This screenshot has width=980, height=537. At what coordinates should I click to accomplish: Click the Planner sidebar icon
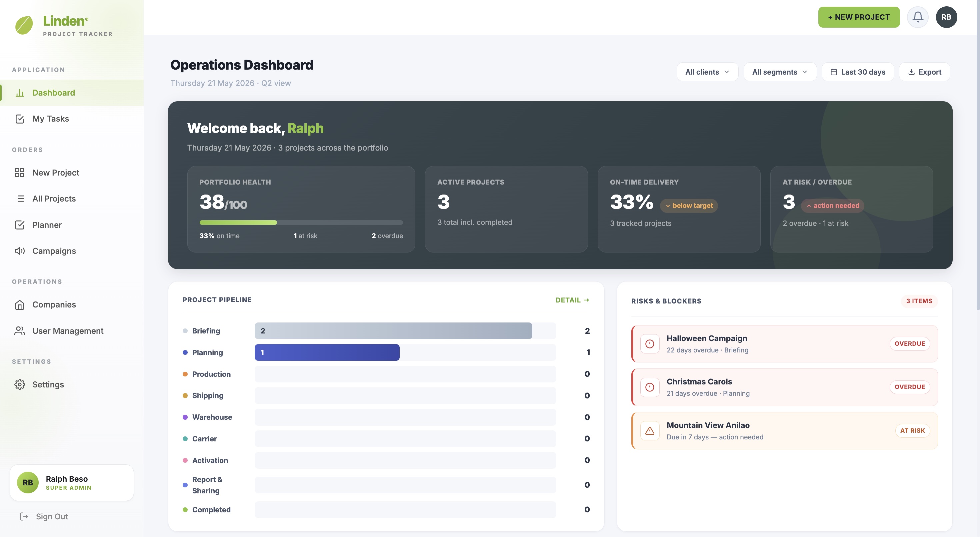click(20, 225)
